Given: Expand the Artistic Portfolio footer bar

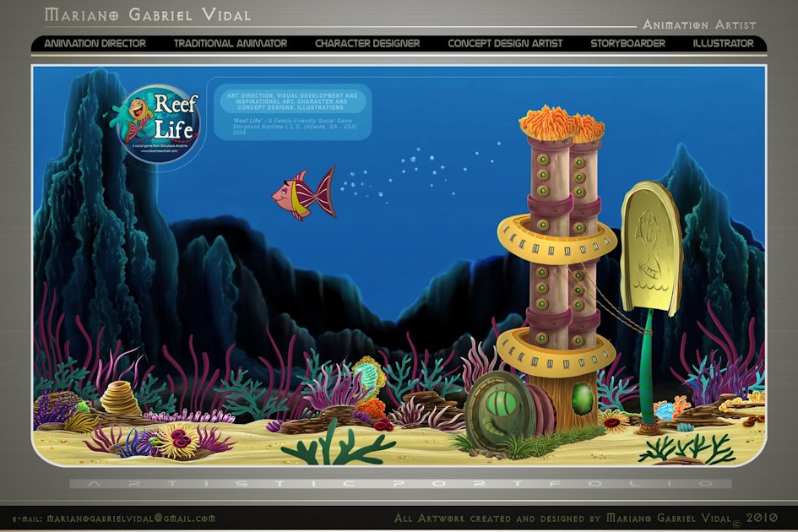Looking at the screenshot, I should 399,481.
